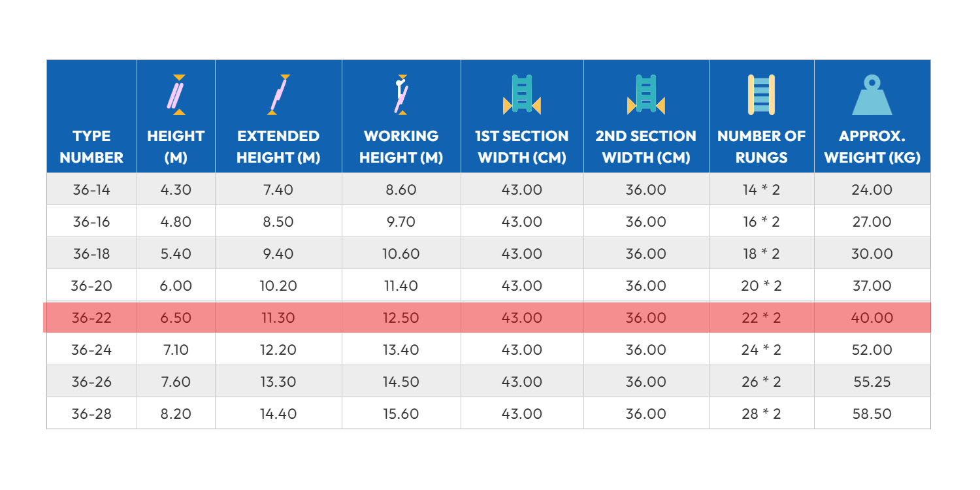
Task: Click the 7.10 height value
Action: click(x=175, y=350)
